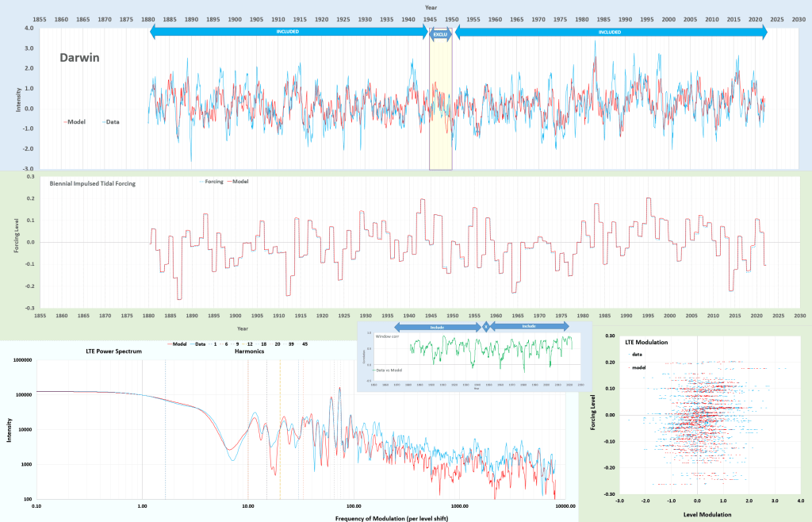Click the left INCLUDED arrow (1880–1944)

click(288, 33)
